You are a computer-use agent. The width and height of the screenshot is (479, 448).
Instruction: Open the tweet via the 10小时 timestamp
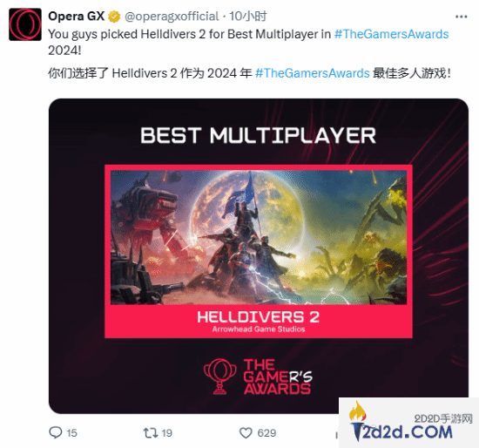(x=248, y=17)
